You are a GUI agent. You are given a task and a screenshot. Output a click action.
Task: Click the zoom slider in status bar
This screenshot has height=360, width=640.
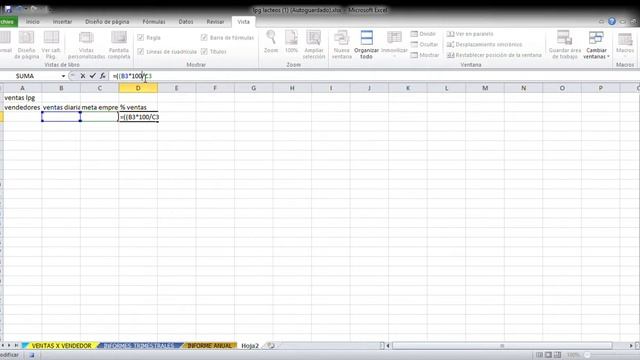pyautogui.click(x=588, y=355)
